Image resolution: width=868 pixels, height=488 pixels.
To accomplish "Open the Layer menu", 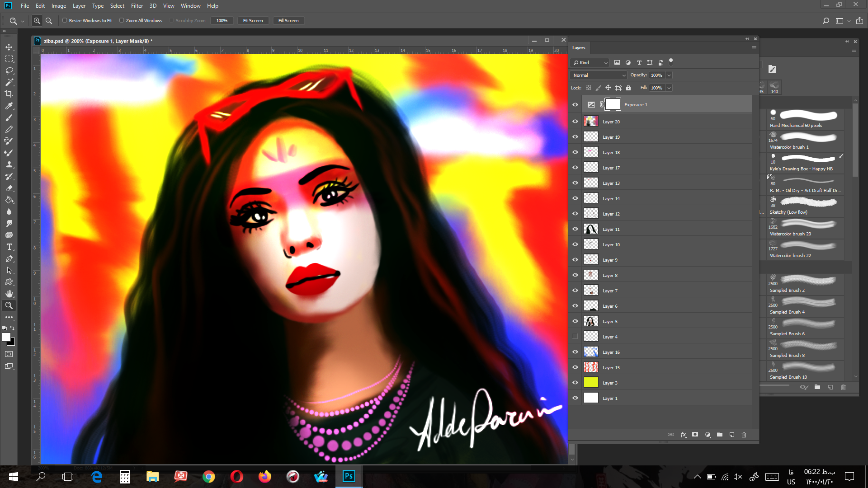I will point(79,6).
